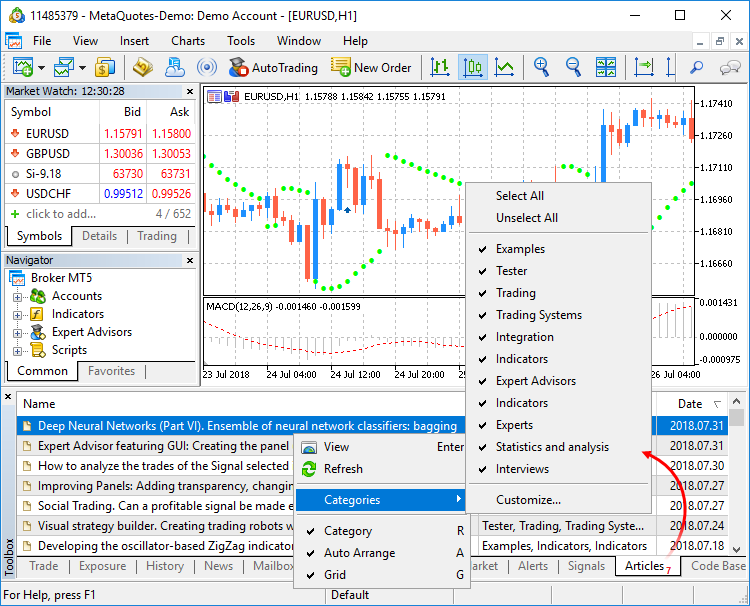Open the new chart dropdown arrow
This screenshot has width=750, height=606.
click(42, 68)
